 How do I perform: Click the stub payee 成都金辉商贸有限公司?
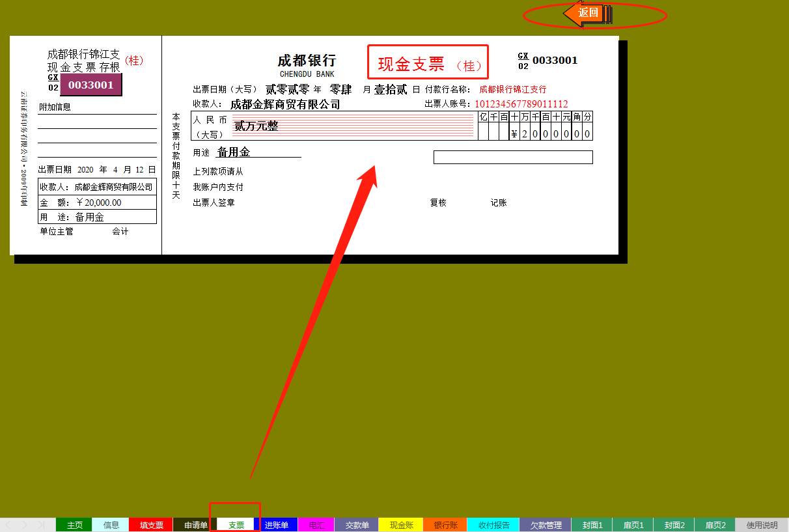(x=113, y=187)
